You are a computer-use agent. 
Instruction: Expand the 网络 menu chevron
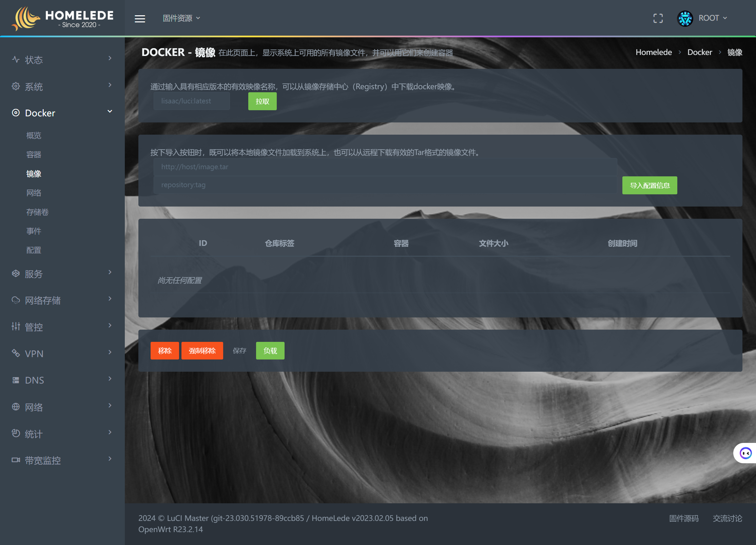(x=110, y=405)
